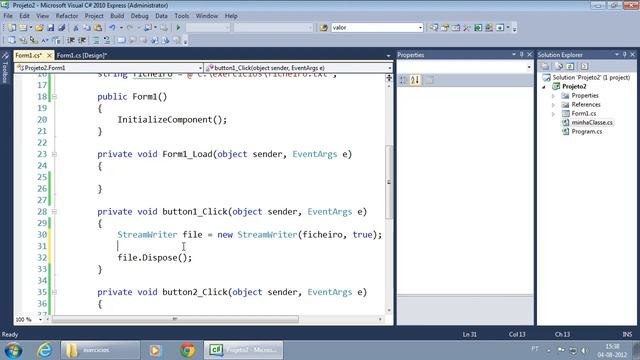Viewport: 640px width, 360px height.
Task: Open the Refactor menu
Action: [x=67, y=16]
